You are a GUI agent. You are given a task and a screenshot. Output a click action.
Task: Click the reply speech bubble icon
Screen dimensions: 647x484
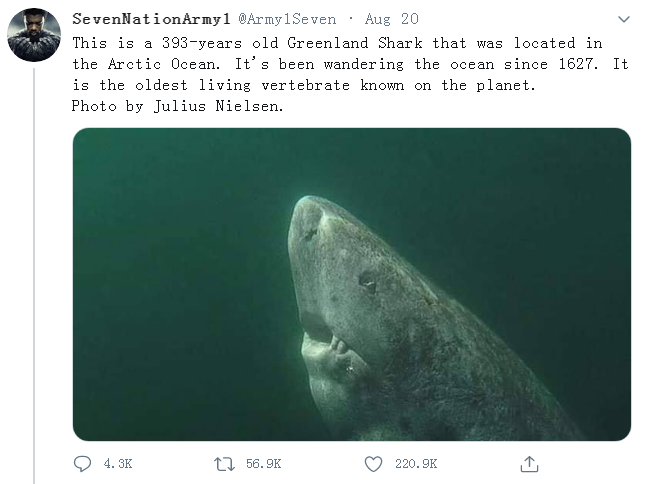point(82,463)
